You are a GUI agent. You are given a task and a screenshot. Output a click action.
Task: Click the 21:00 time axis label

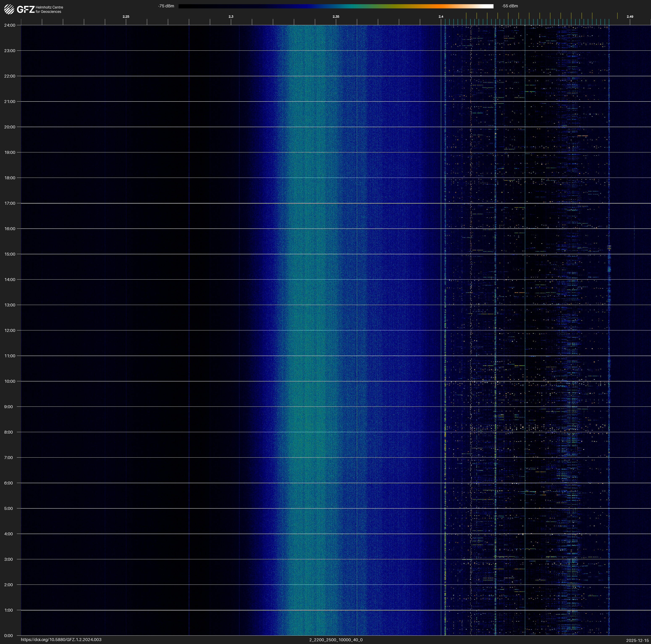(9, 102)
